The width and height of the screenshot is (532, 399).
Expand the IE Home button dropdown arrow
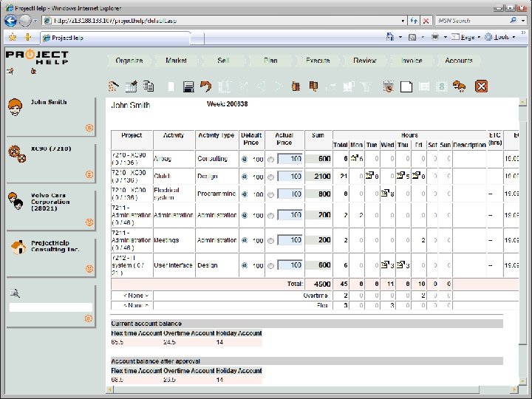tap(400, 37)
